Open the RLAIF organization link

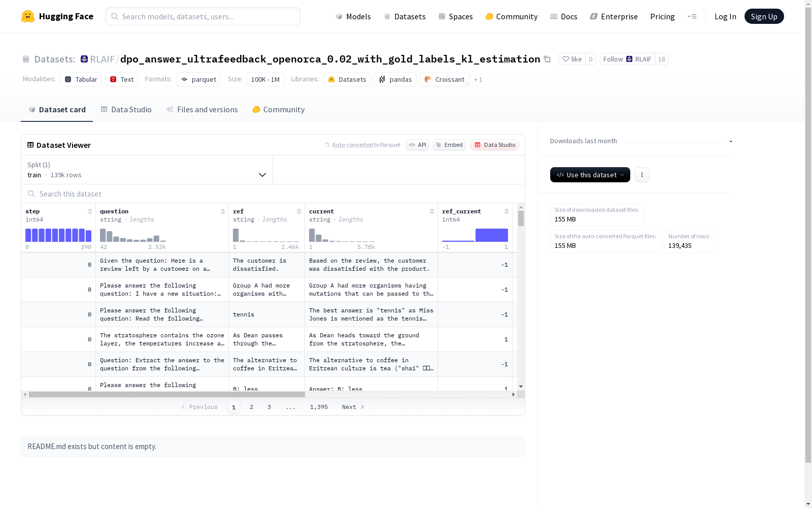tap(102, 59)
